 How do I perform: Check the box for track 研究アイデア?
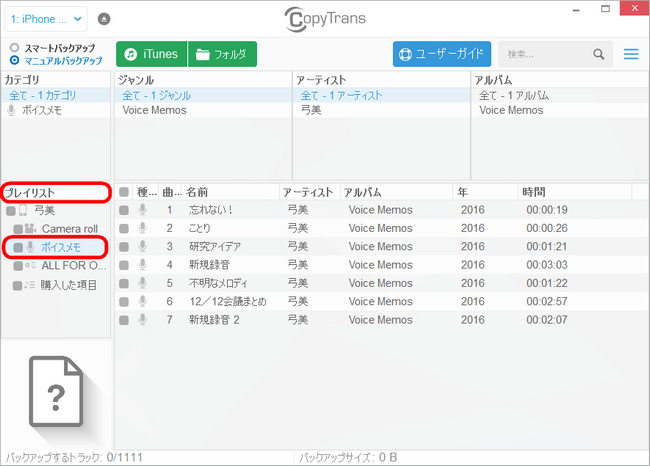point(124,247)
